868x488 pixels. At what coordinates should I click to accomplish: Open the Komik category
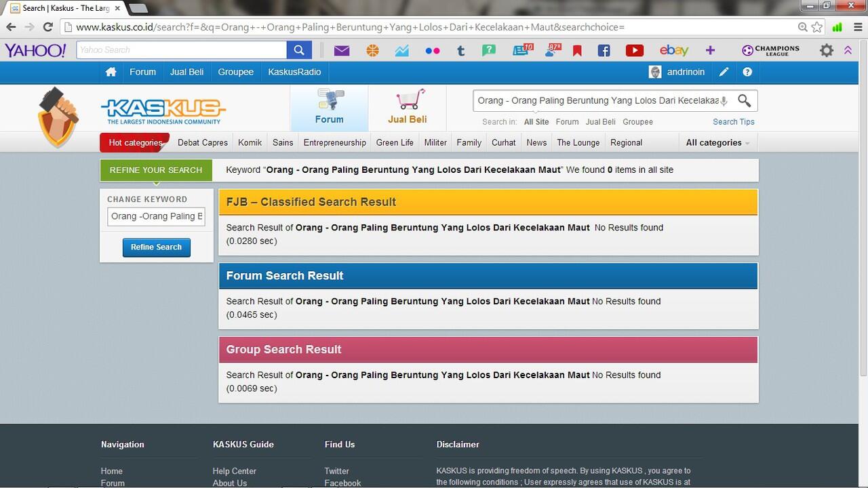coord(250,143)
